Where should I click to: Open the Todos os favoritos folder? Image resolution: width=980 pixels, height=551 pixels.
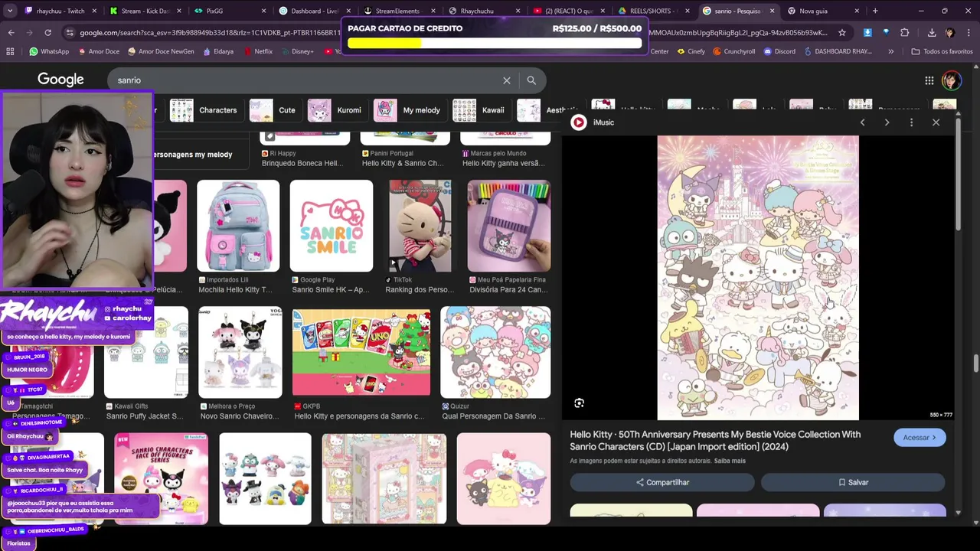[942, 51]
